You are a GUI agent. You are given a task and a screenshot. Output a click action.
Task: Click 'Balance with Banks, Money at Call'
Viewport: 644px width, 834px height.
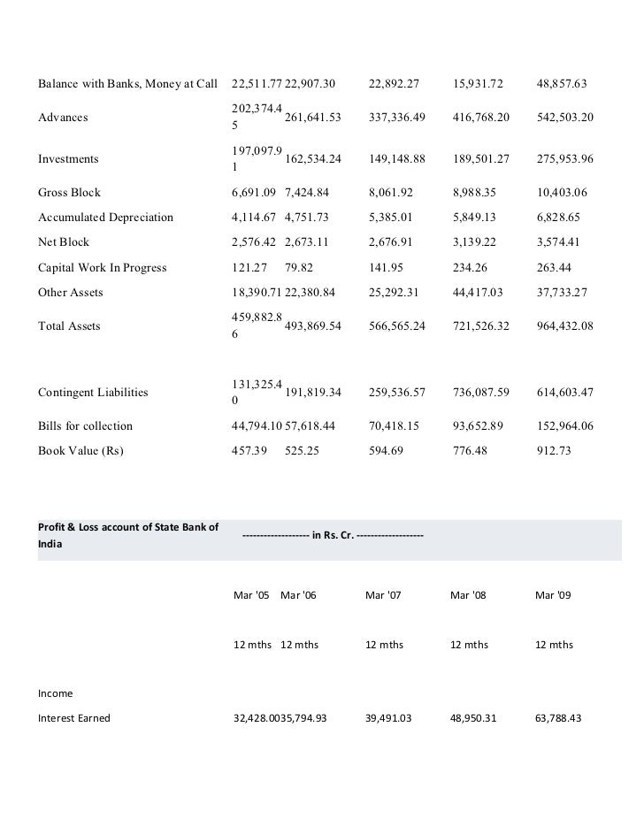tap(127, 84)
